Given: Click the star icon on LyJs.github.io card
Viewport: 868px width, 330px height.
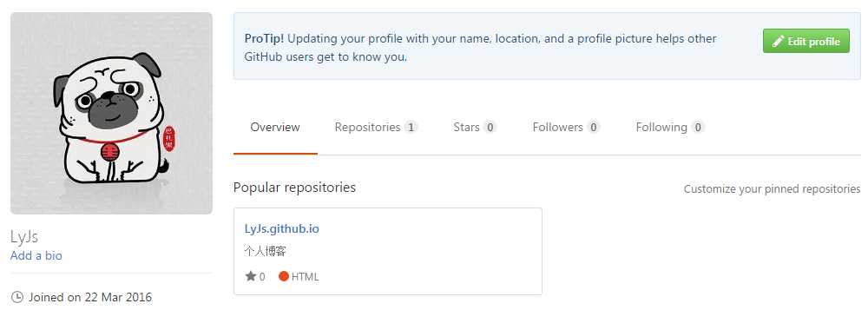Looking at the screenshot, I should 251,276.
